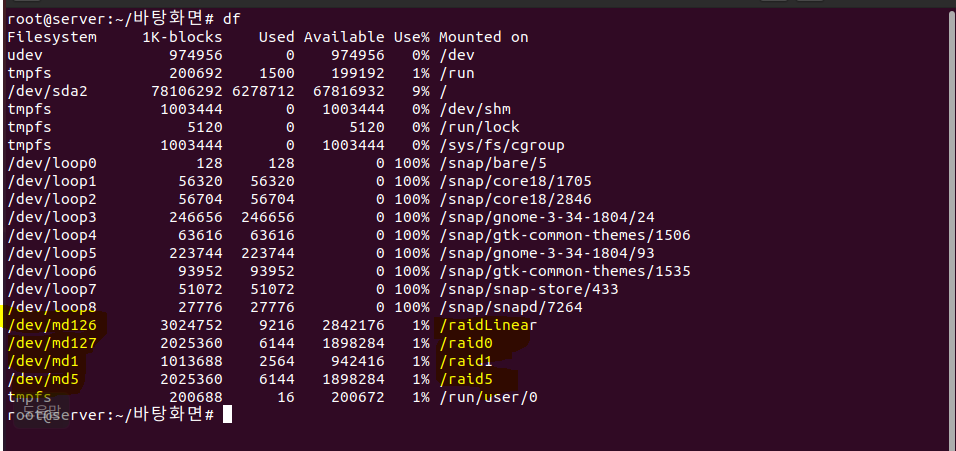Click the 1013688 block count for md1
956x451 pixels.
[x=191, y=361]
